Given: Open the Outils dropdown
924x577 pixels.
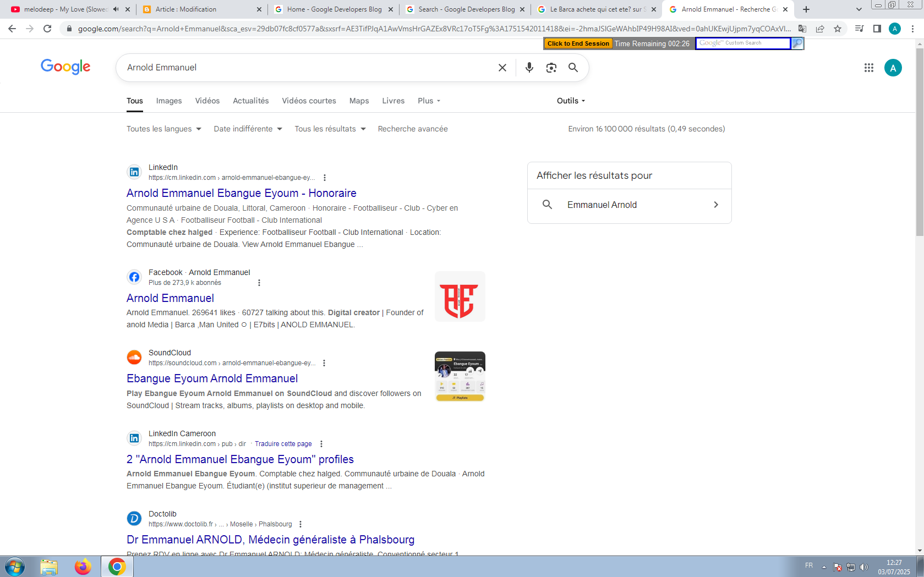Looking at the screenshot, I should 571,101.
